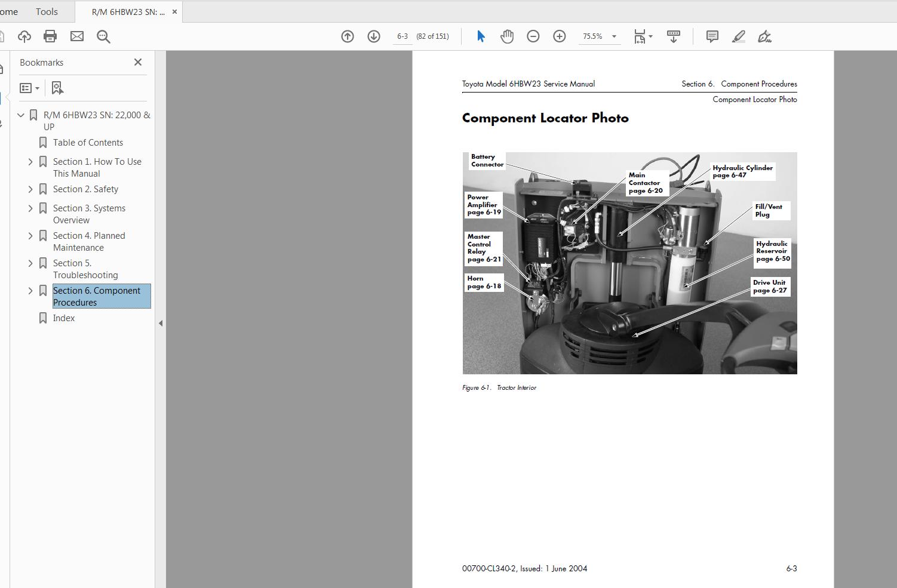The image size is (897, 588).
Task: Select the text Selection arrow tool
Action: (480, 36)
